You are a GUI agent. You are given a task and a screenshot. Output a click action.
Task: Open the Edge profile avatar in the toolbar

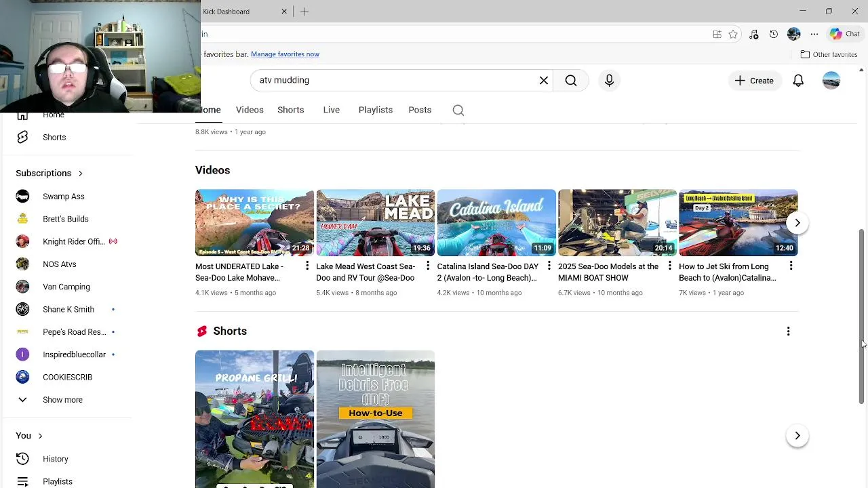tap(794, 34)
